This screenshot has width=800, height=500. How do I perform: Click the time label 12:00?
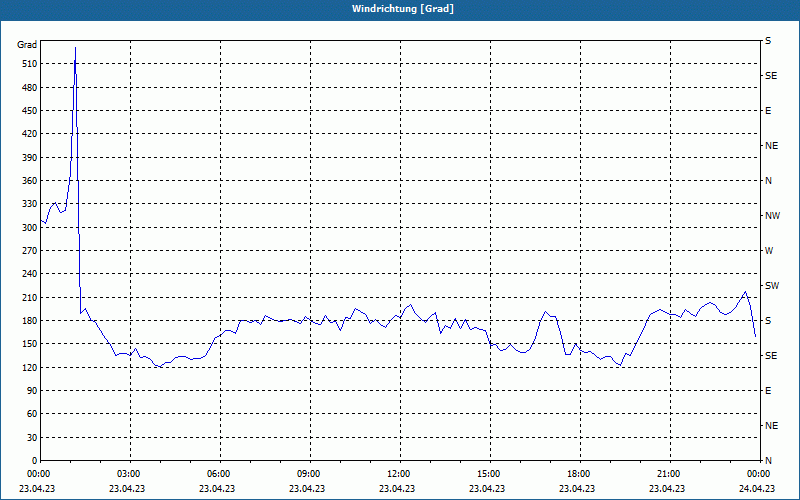pos(399,474)
